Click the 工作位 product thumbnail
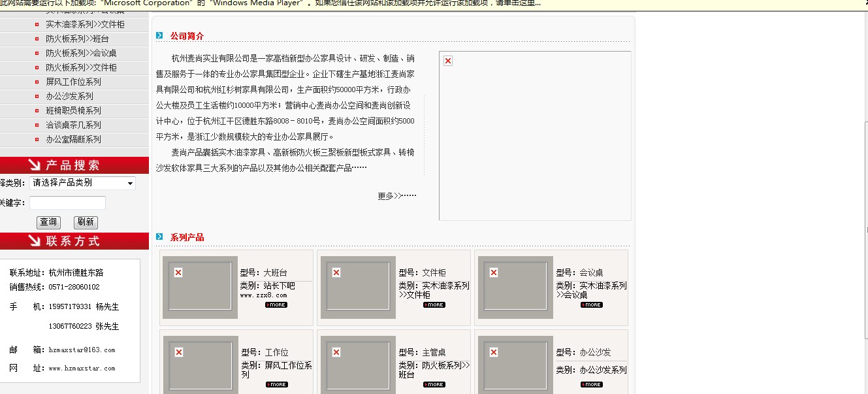The width and height of the screenshot is (868, 394). pyautogui.click(x=200, y=365)
